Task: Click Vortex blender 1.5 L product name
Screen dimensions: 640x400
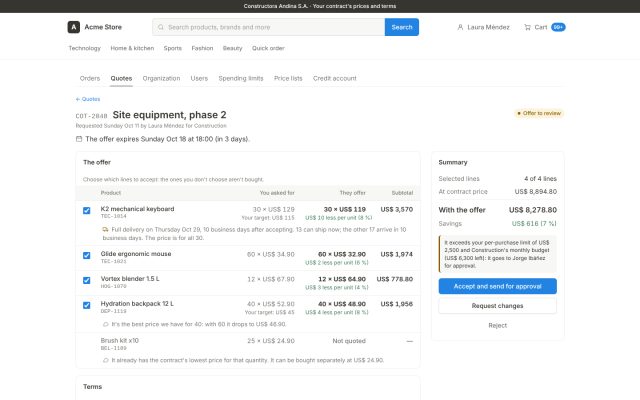Action: click(x=130, y=279)
